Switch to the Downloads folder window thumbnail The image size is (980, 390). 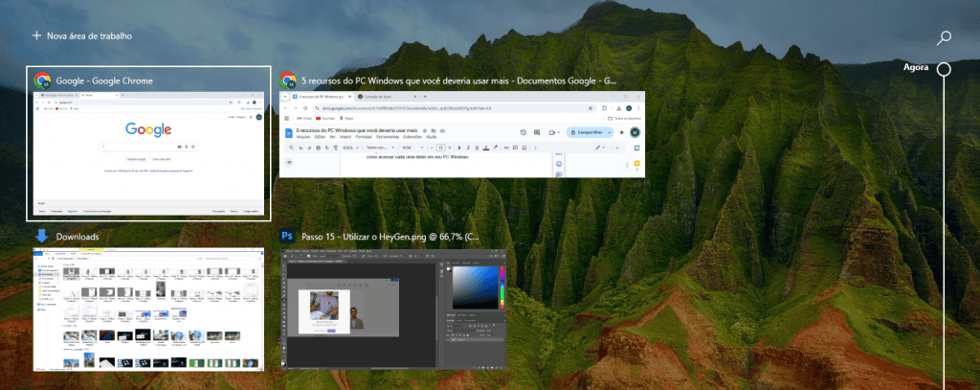147,309
